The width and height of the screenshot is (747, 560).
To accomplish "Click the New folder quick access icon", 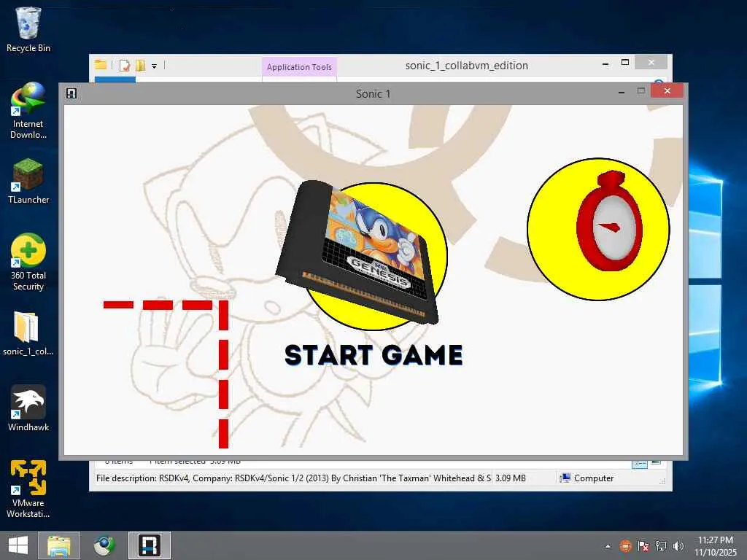I will [x=141, y=66].
